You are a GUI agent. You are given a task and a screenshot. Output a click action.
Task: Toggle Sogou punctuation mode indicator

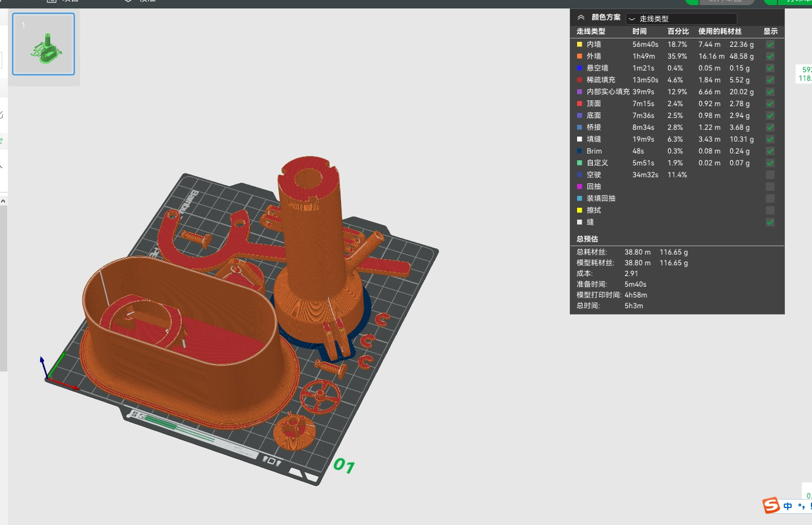pyautogui.click(x=801, y=506)
